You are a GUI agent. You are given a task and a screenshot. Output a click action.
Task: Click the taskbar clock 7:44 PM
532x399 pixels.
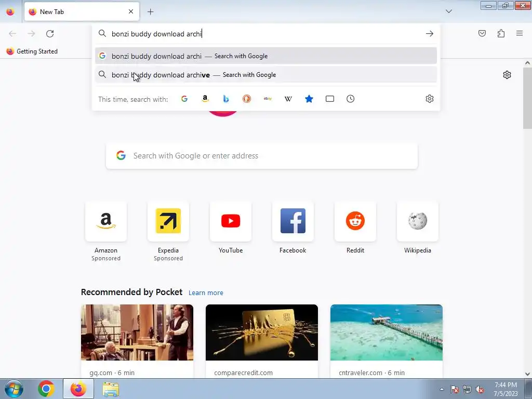(x=506, y=389)
